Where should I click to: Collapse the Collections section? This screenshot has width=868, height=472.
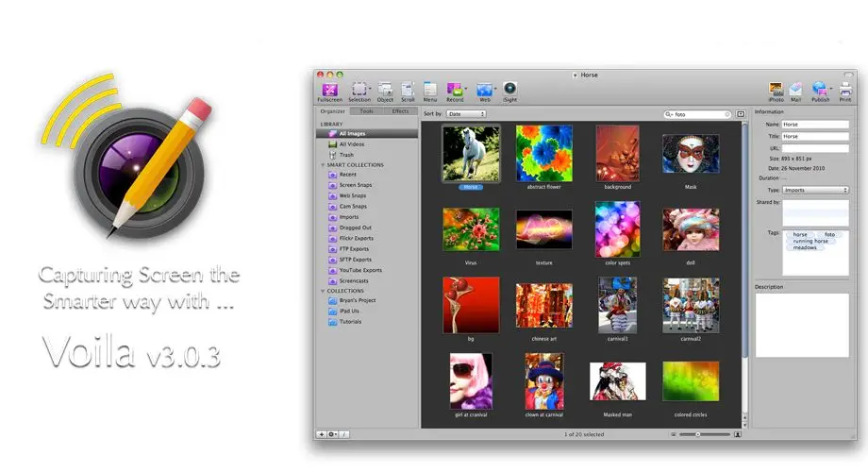click(323, 291)
